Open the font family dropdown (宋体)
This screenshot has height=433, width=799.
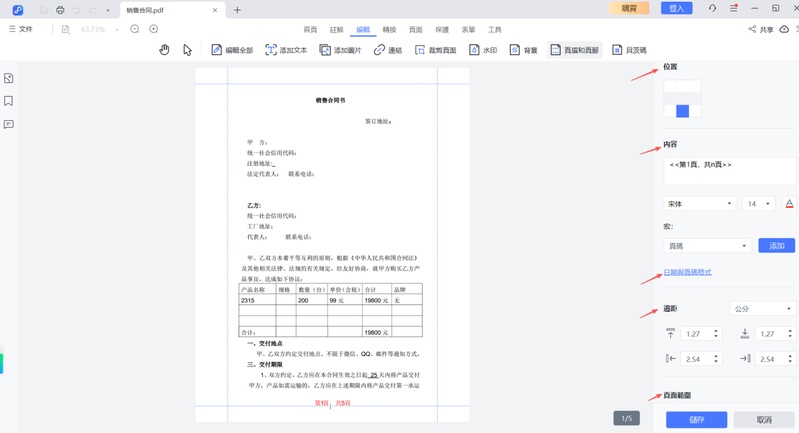click(700, 204)
